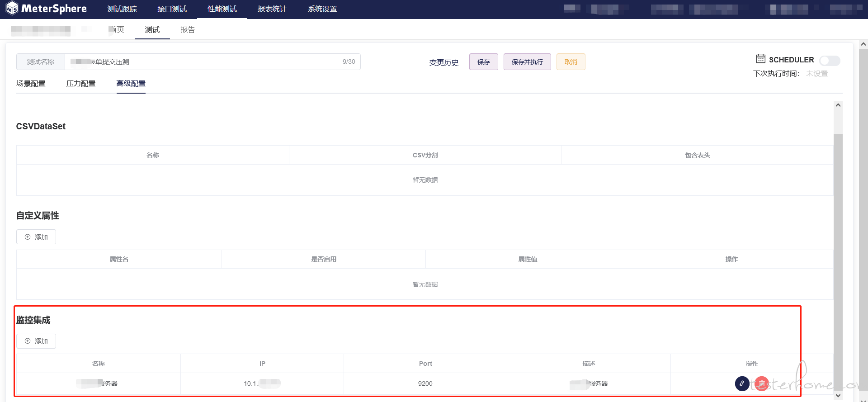Switch to the 报告 sub-tab
Screen dimensions: 868x402
188,30
